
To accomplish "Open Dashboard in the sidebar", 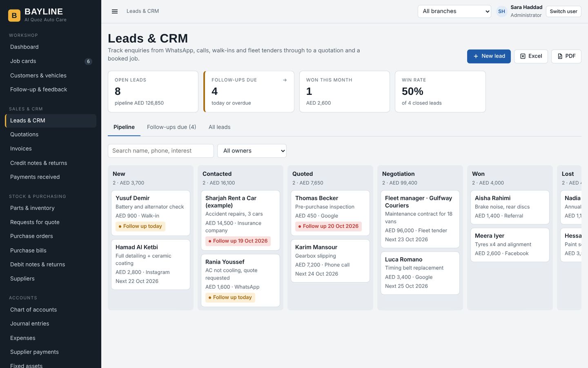I will click(x=51, y=47).
